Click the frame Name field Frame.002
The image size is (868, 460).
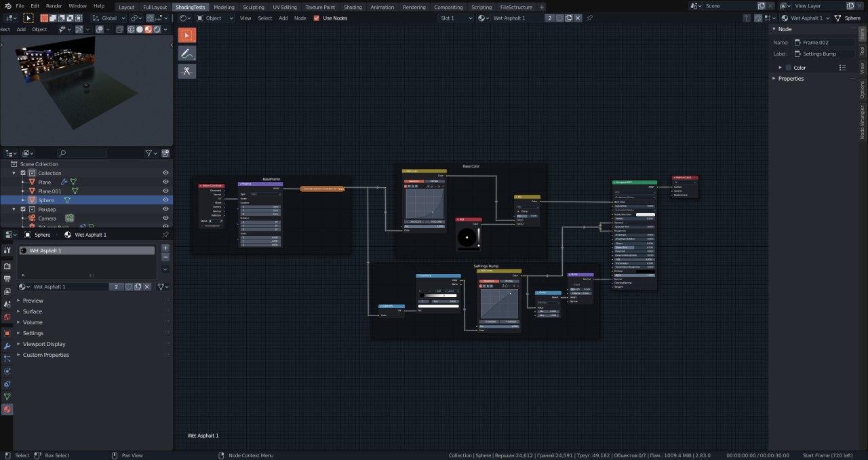click(823, 42)
